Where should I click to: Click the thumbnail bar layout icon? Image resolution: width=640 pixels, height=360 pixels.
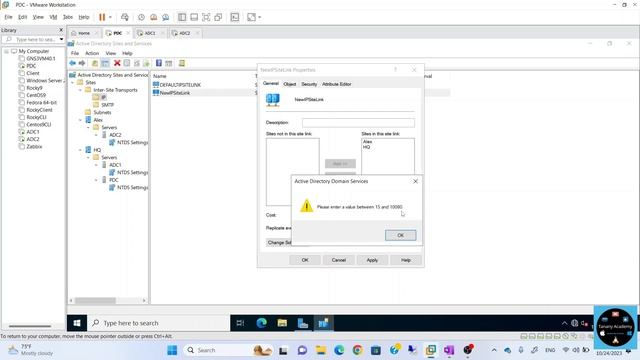tap(194, 17)
